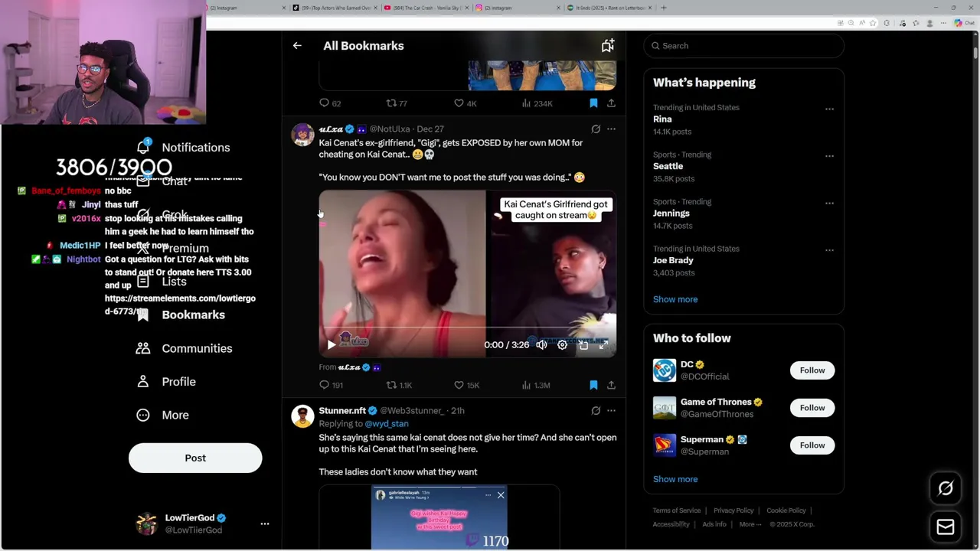This screenshot has width=980, height=551.
Task: Open more options on Stunner.nft's post
Action: coord(611,411)
